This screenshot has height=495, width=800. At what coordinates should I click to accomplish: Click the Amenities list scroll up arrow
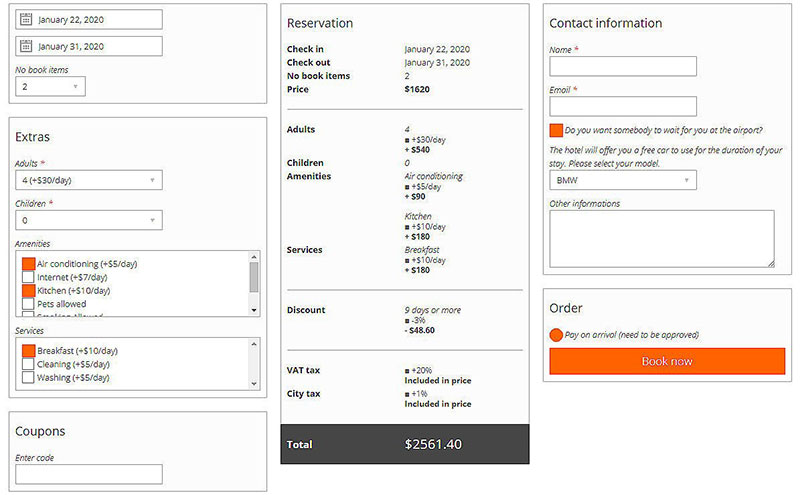click(254, 256)
